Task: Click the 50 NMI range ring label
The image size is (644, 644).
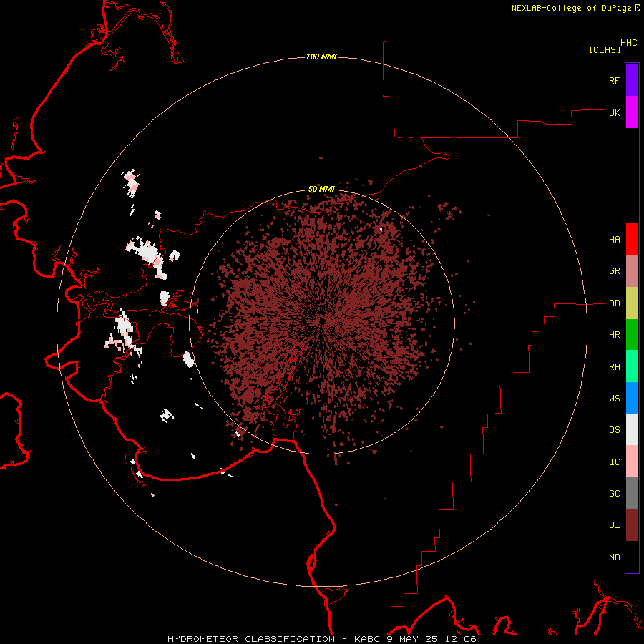Action: click(x=321, y=189)
